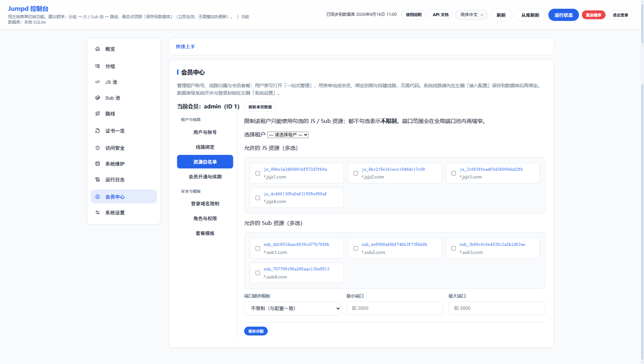Click the home icon beside 概览

tap(97, 49)
